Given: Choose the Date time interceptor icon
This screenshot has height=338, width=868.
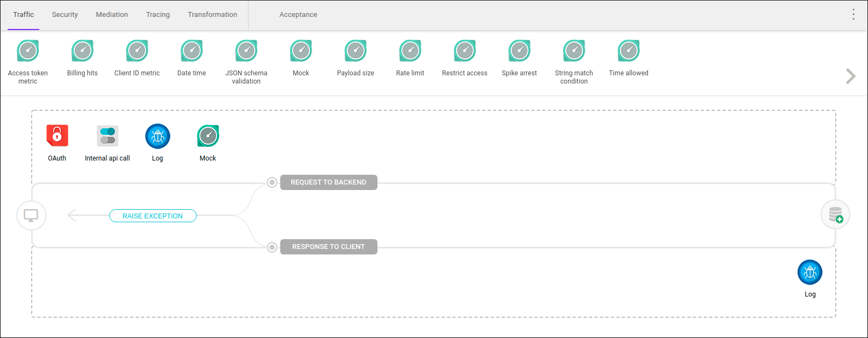Looking at the screenshot, I should point(192,51).
